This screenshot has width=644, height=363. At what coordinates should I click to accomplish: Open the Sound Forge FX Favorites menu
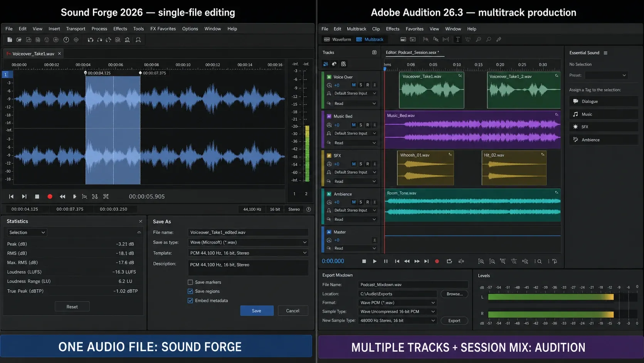click(x=163, y=29)
